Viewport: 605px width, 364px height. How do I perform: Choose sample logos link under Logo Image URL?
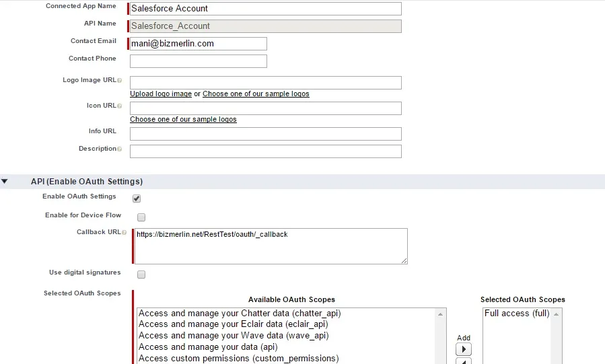(x=256, y=94)
